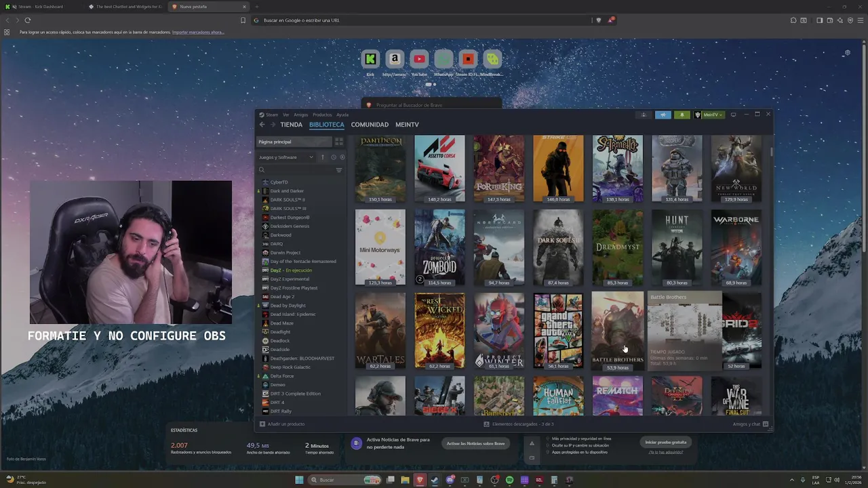Open the MEINTV profile tab
868x488 pixels.
click(407, 125)
